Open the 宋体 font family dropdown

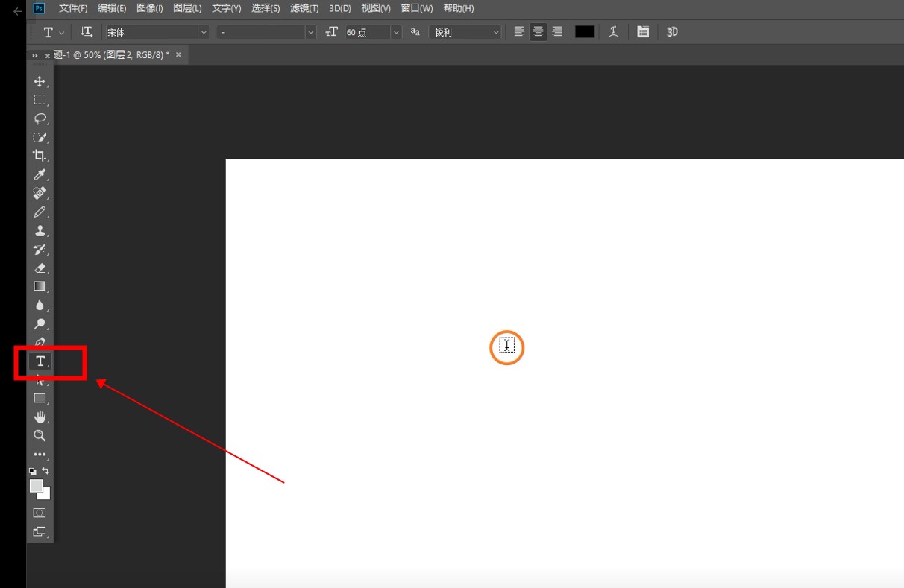(x=203, y=32)
